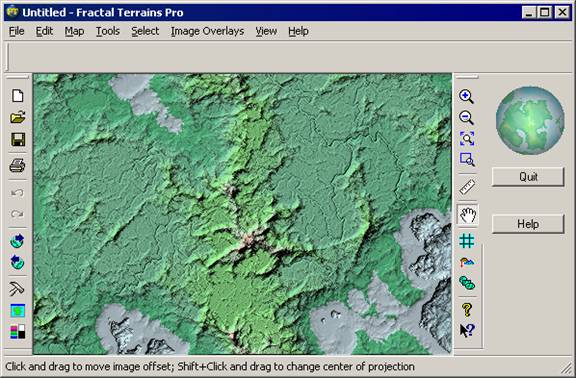Screen dimensions: 576x378
Task: Click the New document icon
Action: tap(18, 96)
